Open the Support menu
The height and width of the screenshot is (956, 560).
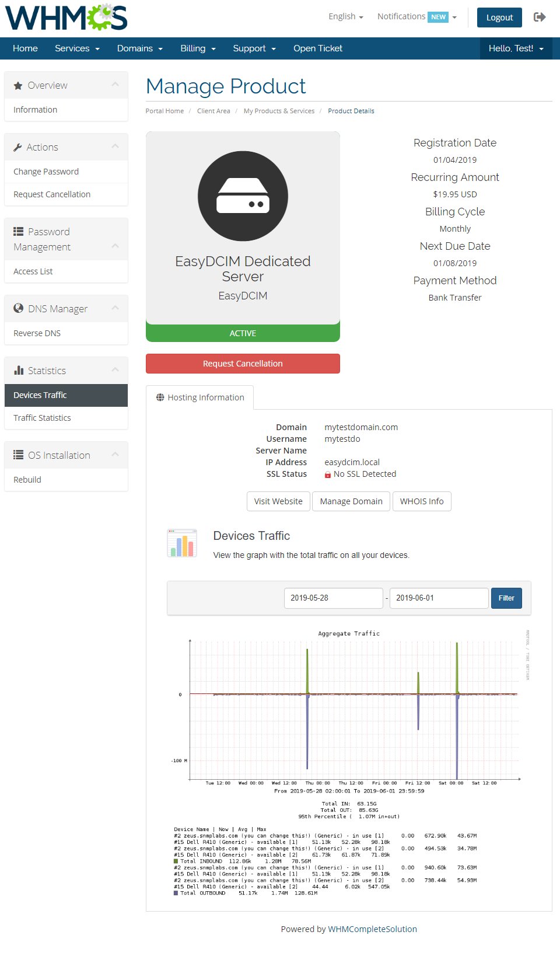click(254, 48)
